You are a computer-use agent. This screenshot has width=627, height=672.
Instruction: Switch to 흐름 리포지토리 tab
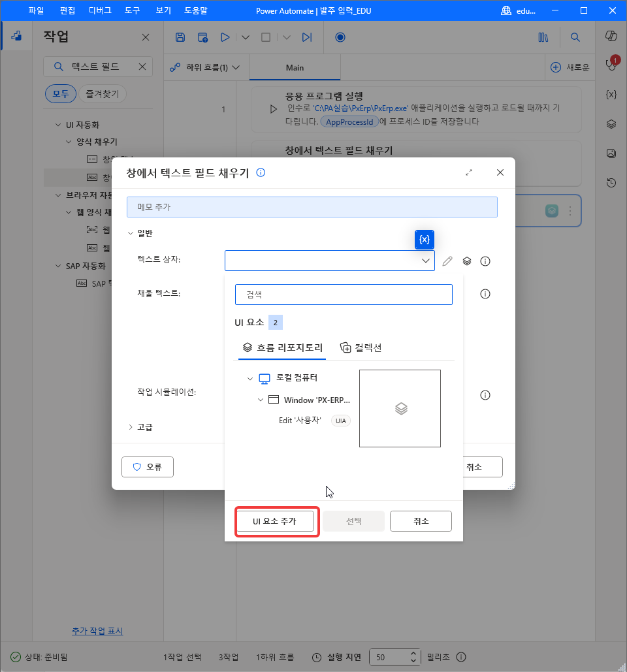(x=282, y=347)
